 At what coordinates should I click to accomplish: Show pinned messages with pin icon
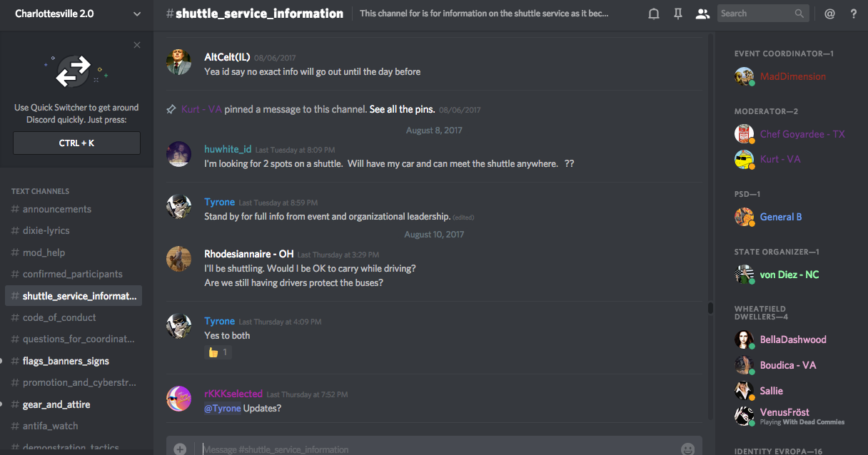point(678,14)
